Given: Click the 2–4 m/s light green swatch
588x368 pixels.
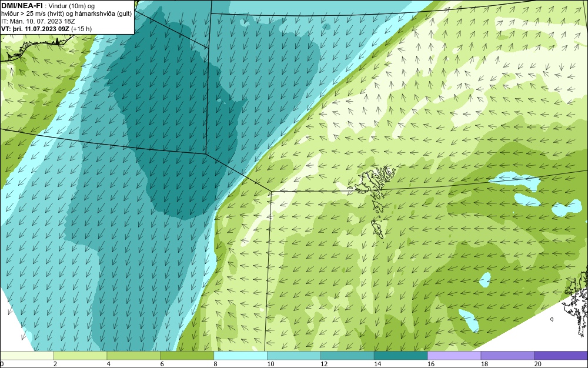Looking at the screenshot, I should point(80,356).
